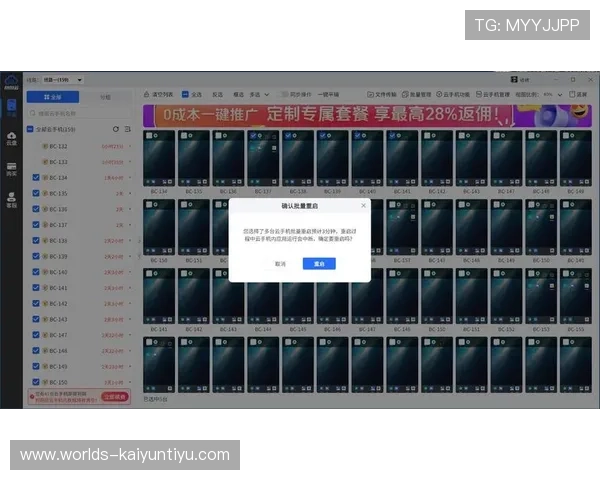The height and width of the screenshot is (480, 600).
Task: Click the 取消 cancel button in dialog
Action: click(280, 263)
